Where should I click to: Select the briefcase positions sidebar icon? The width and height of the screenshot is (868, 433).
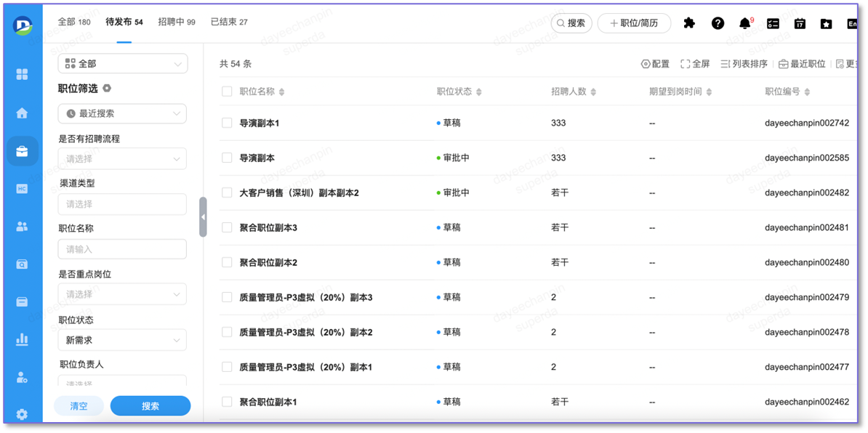(22, 151)
